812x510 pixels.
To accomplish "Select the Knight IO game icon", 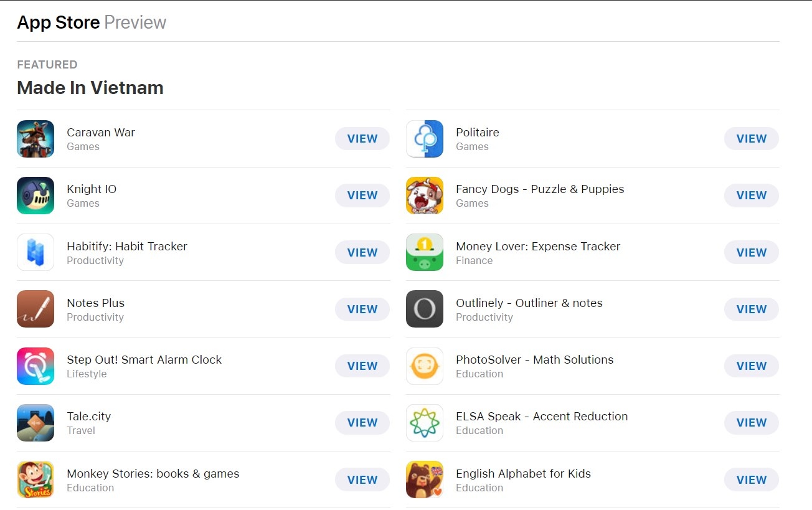I will [x=35, y=195].
